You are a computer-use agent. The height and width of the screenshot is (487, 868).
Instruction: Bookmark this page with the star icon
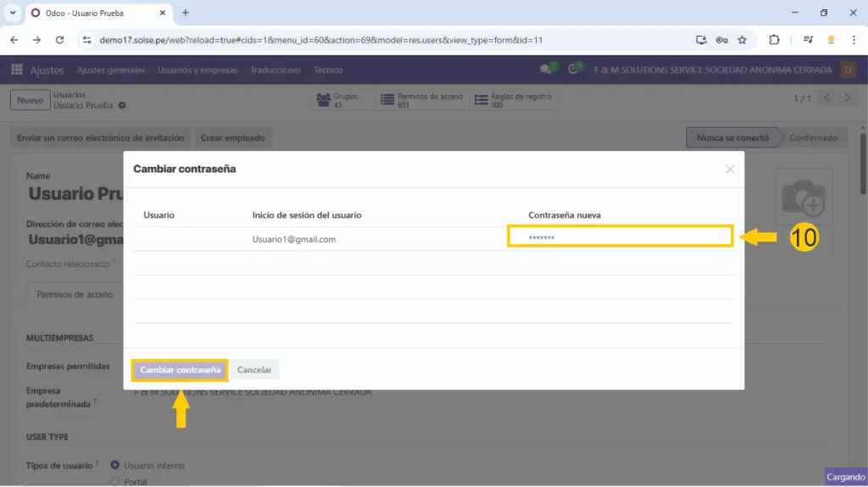click(x=743, y=40)
